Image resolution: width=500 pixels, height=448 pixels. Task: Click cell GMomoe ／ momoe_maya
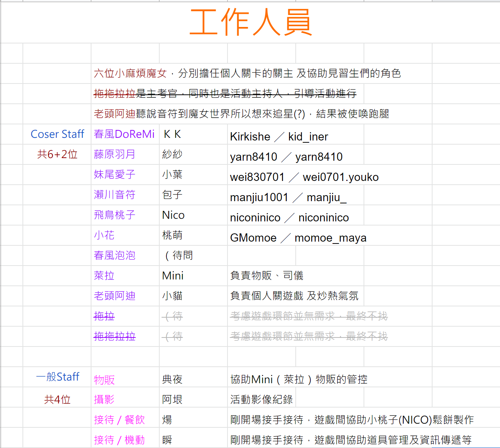298,238
